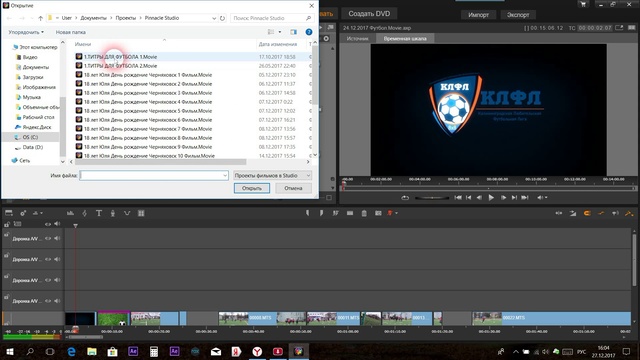This screenshot has width=640, height=360.
Task: Click the timeline settings gear icon
Action: click(23, 213)
